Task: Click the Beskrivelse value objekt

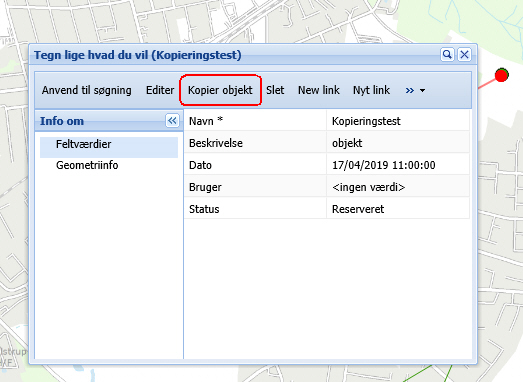Action: (398, 143)
